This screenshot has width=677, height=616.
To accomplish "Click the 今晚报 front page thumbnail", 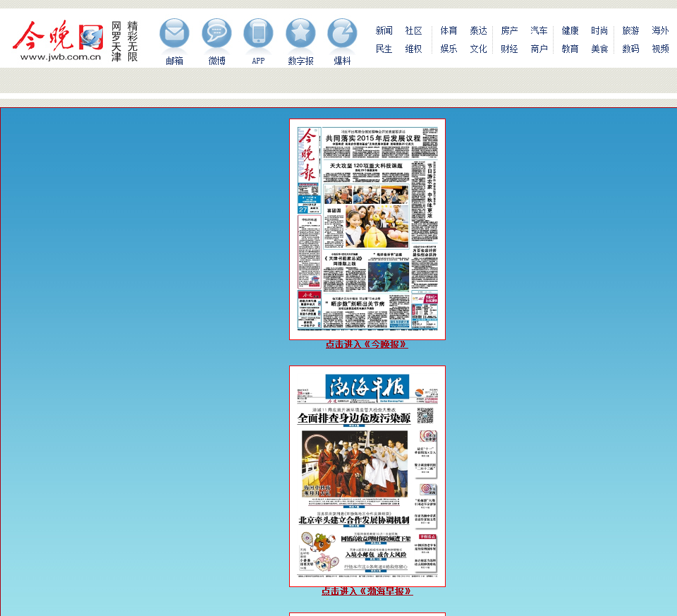I will coord(367,229).
